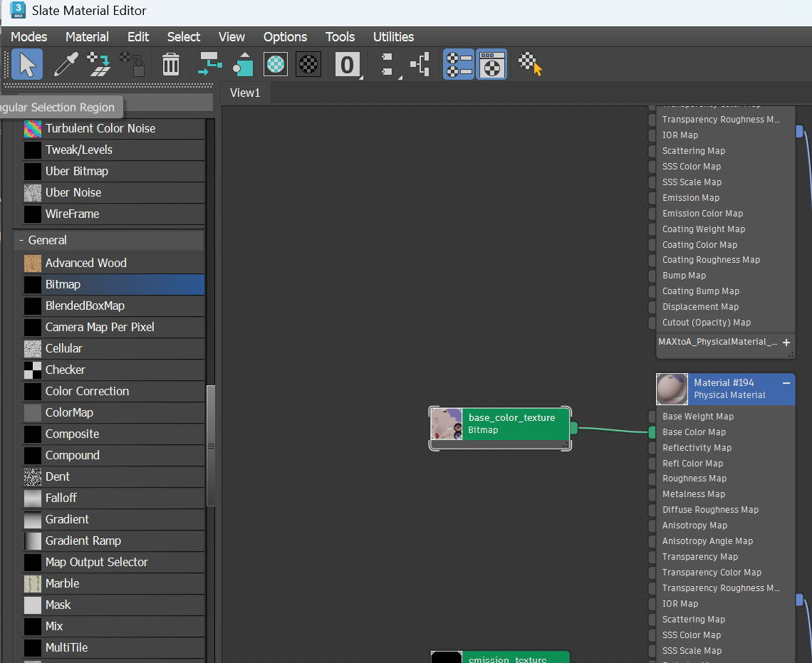Collapse Material #194 node with minus
This screenshot has height=663, width=812.
786,383
